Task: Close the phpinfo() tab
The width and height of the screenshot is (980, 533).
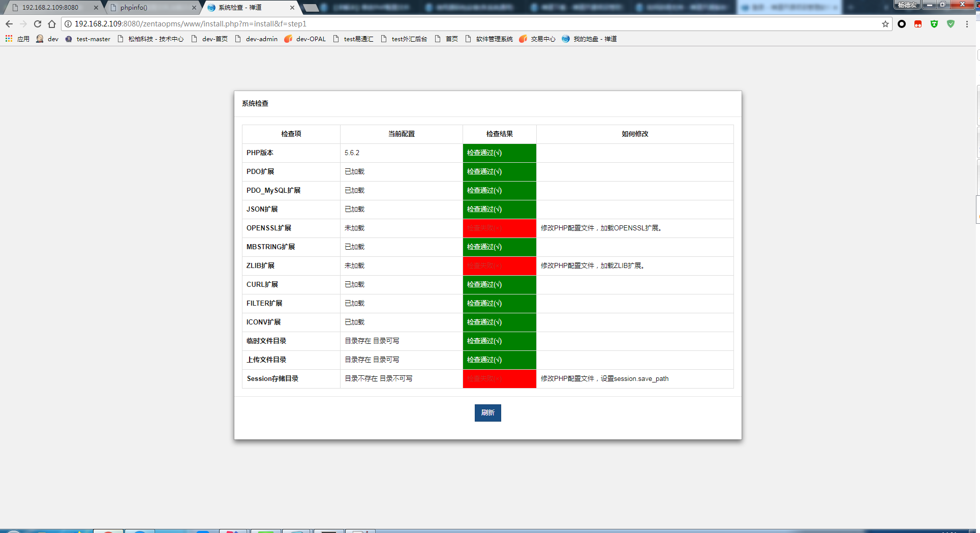Action: coord(194,8)
